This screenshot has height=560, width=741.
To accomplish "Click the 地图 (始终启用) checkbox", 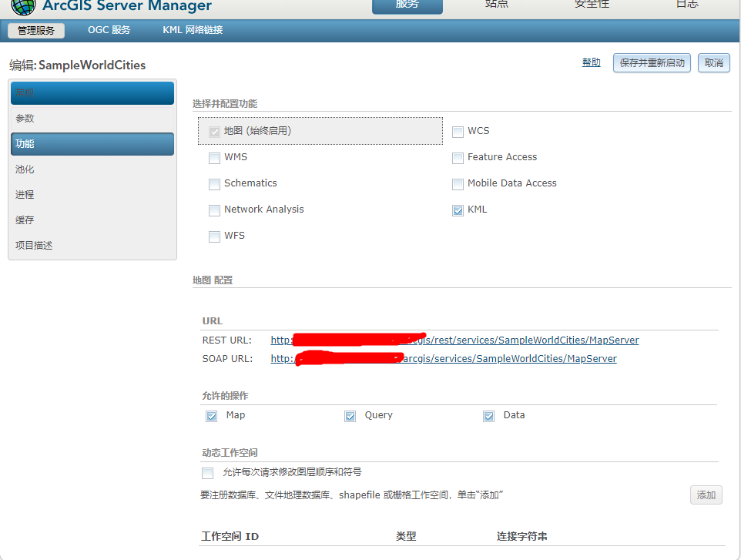I will coord(215,132).
